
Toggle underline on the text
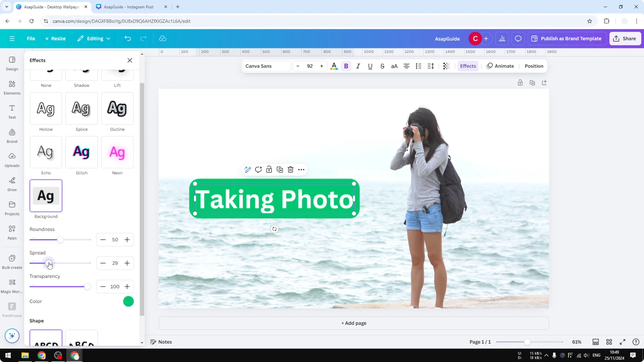point(370,66)
